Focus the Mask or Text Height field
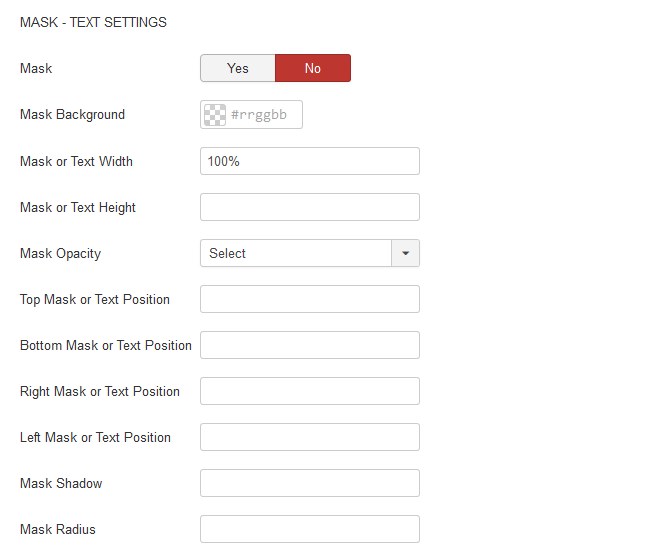 tap(310, 207)
